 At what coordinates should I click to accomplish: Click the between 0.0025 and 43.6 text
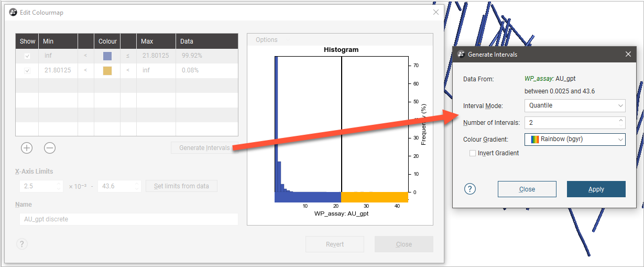tap(560, 91)
